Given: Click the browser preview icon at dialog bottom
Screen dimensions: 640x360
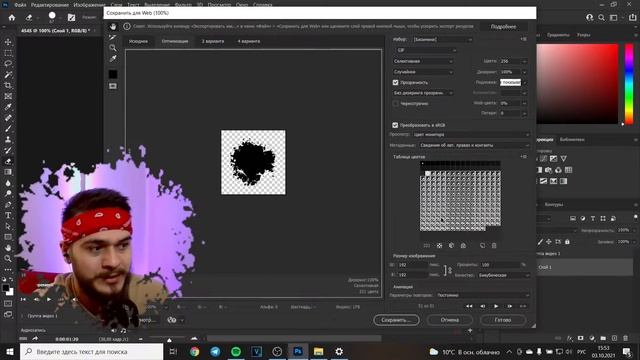Looking at the screenshot, I should [x=172, y=320].
